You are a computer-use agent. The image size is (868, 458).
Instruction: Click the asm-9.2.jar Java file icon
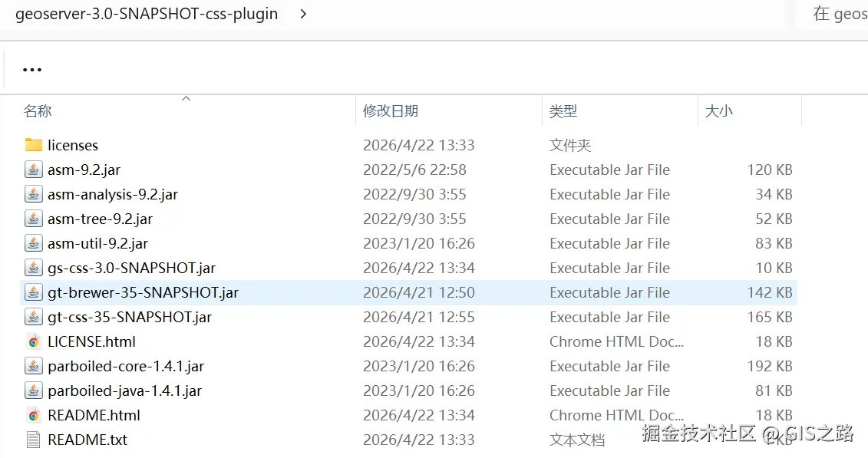(x=33, y=170)
